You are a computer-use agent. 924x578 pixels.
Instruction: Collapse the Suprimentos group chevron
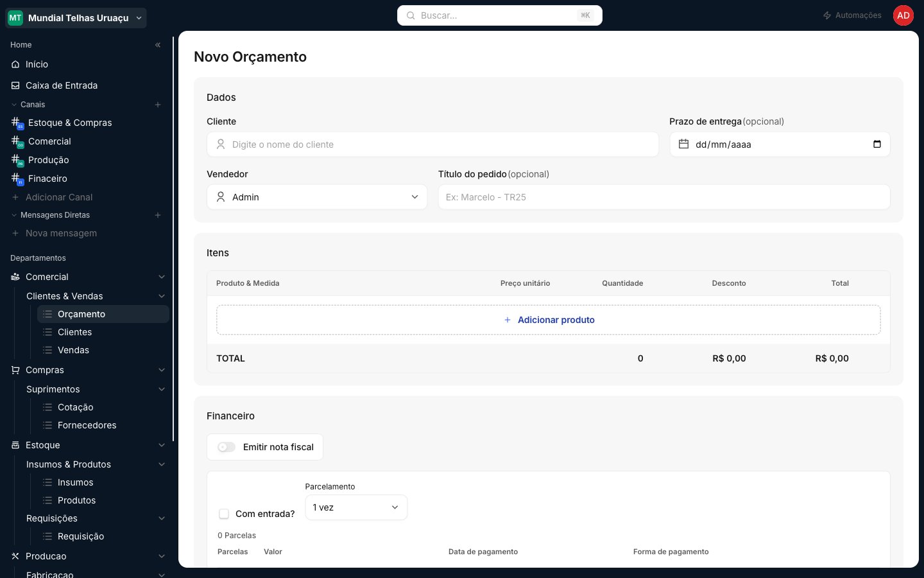pos(162,389)
